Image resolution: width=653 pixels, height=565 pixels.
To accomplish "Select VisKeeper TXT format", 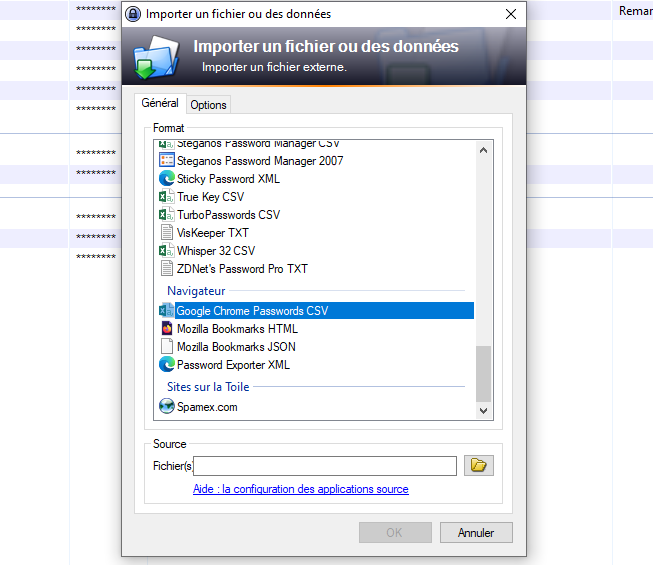I will (x=212, y=233).
